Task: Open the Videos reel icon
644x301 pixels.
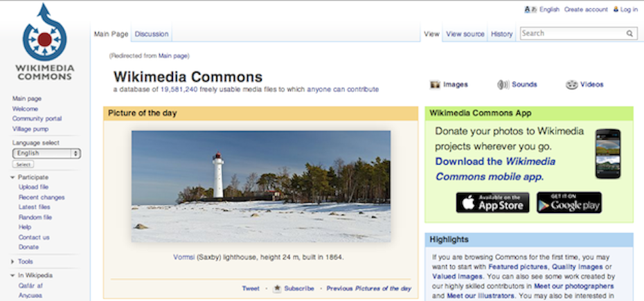Action: click(x=572, y=84)
